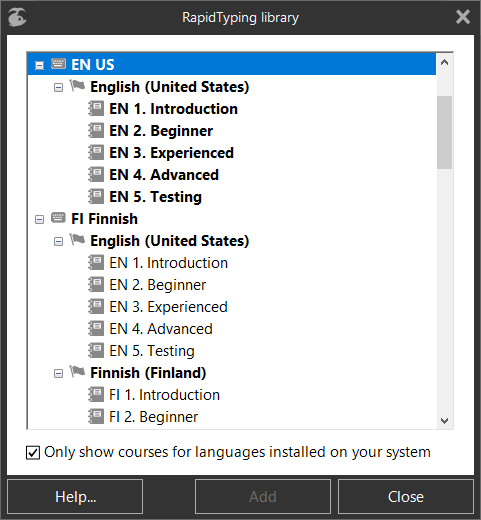Image resolution: width=481 pixels, height=520 pixels.
Task: Click the scrollbar up arrow
Action: click(x=444, y=62)
